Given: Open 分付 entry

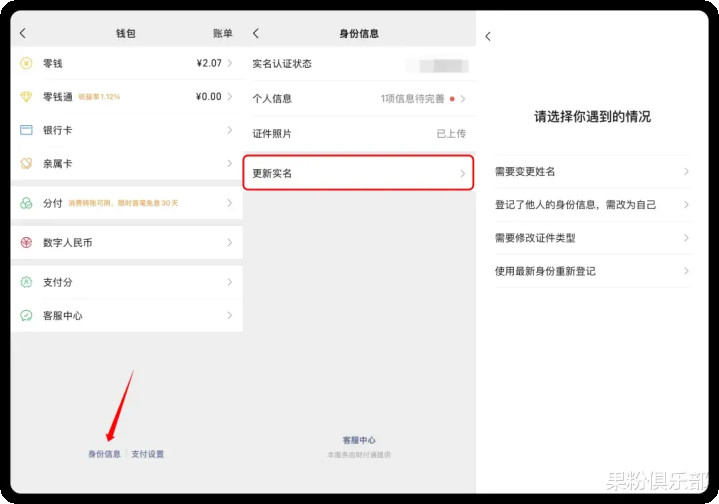Looking at the screenshot, I should point(127,203).
